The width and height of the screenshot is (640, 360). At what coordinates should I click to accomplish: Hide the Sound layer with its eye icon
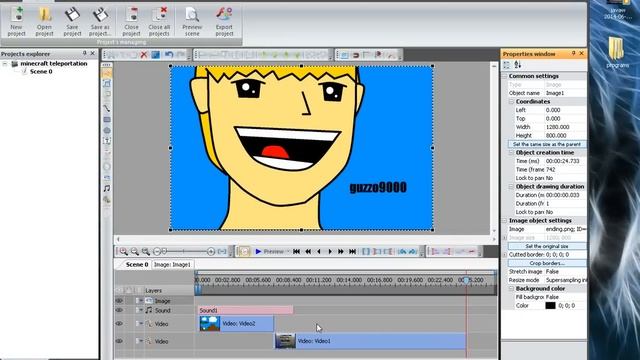[x=119, y=310]
